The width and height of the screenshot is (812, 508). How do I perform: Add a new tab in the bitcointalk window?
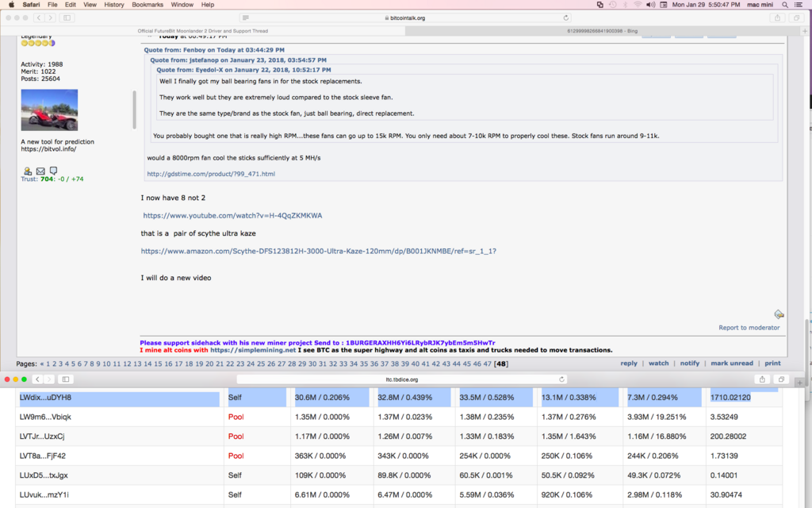coord(805,31)
